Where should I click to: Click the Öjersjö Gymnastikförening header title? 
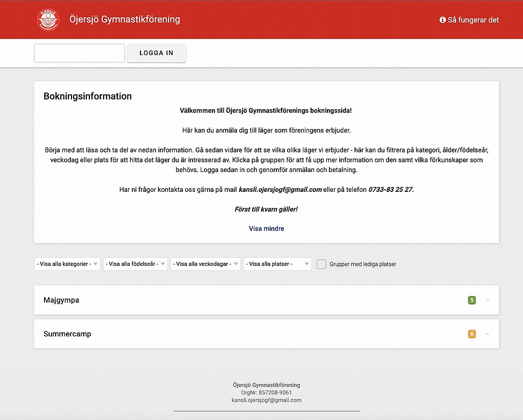click(125, 19)
